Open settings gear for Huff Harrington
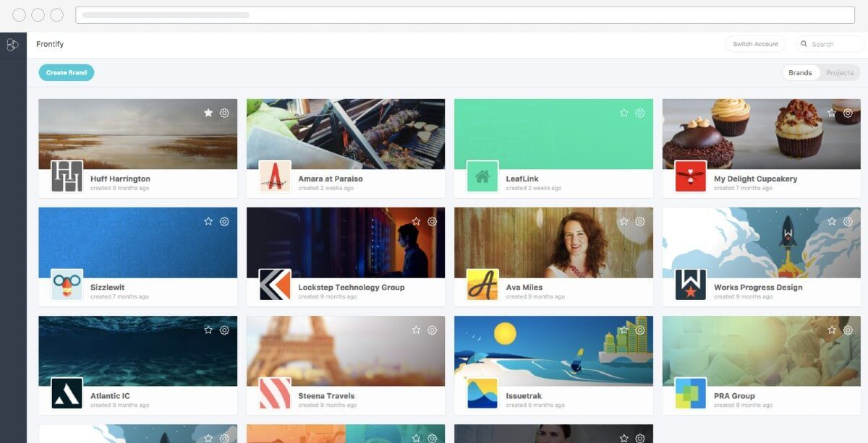 [224, 113]
